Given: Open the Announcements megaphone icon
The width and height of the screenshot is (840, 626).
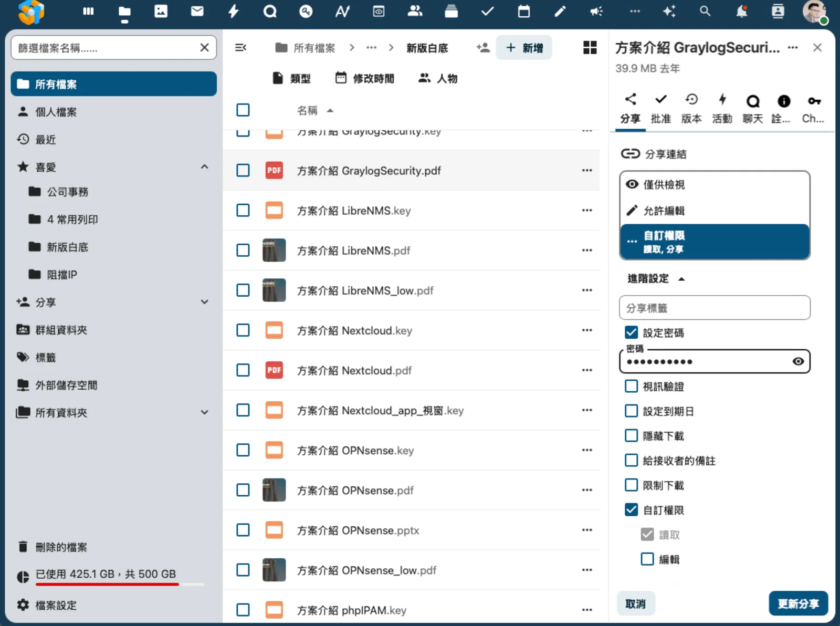Looking at the screenshot, I should (596, 11).
